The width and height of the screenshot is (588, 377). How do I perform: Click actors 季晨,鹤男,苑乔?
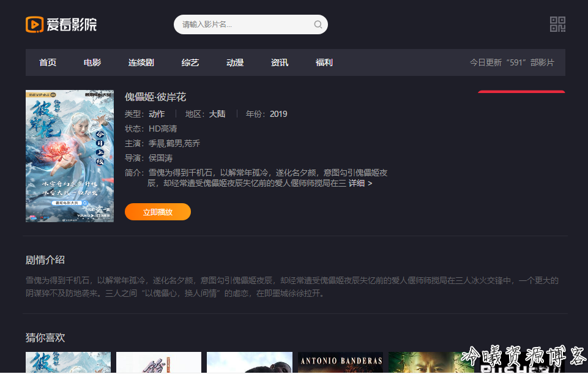[x=174, y=143]
